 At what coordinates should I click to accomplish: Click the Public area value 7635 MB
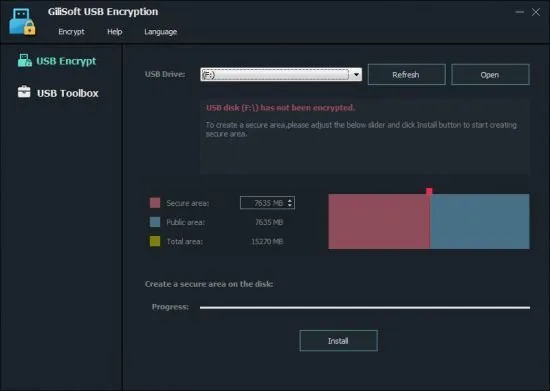(269, 222)
